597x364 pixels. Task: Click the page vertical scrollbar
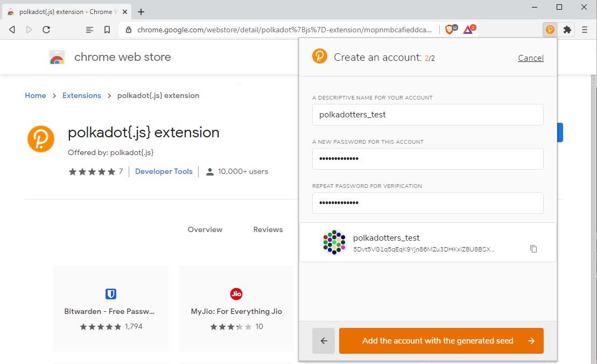[594, 219]
